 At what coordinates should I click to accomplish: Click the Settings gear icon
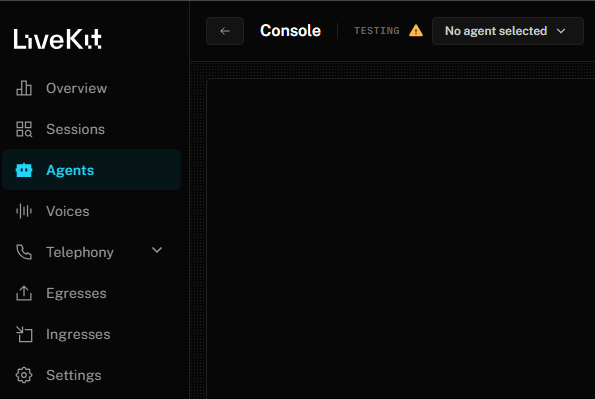[x=24, y=375]
